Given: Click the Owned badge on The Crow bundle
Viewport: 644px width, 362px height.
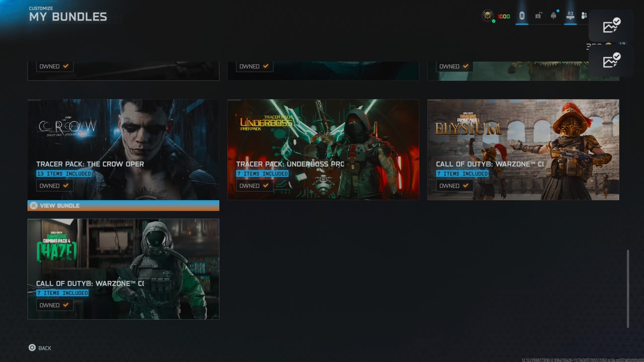Looking at the screenshot, I should click(x=54, y=186).
